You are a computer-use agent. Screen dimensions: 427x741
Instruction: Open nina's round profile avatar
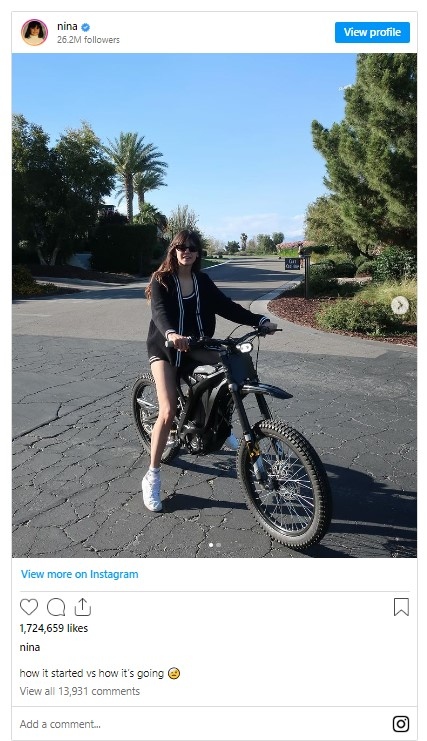point(34,33)
